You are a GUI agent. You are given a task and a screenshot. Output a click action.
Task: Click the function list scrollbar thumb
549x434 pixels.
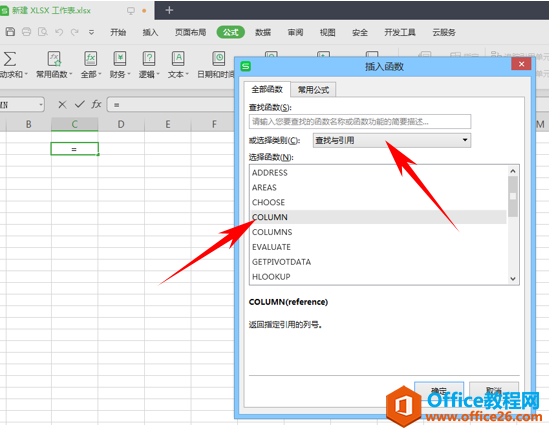[513, 196]
